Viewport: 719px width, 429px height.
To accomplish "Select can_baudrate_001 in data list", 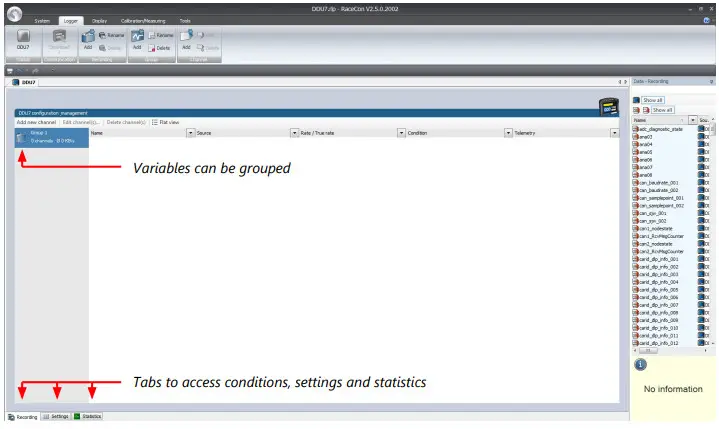I will coord(658,183).
